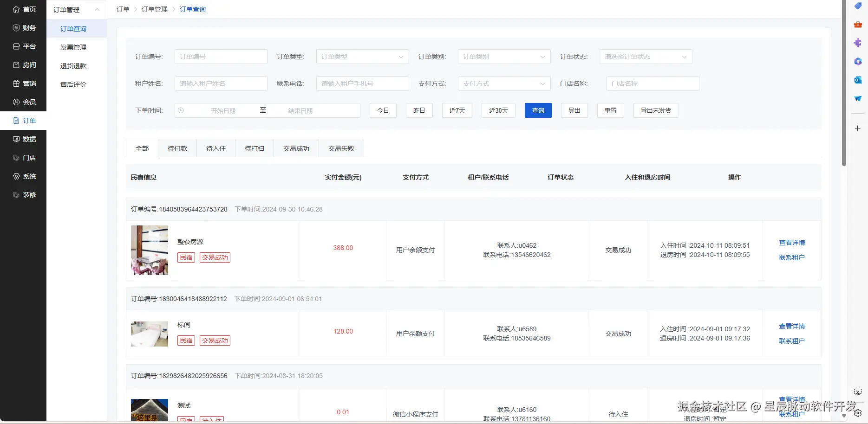
Task: Click the blue 查询 search button
Action: [538, 110]
